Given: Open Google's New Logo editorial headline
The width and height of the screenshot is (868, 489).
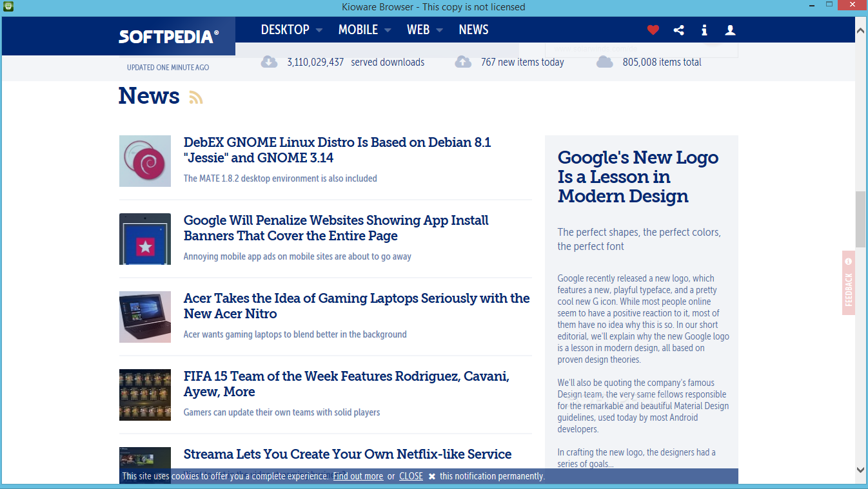Looking at the screenshot, I should (638, 177).
